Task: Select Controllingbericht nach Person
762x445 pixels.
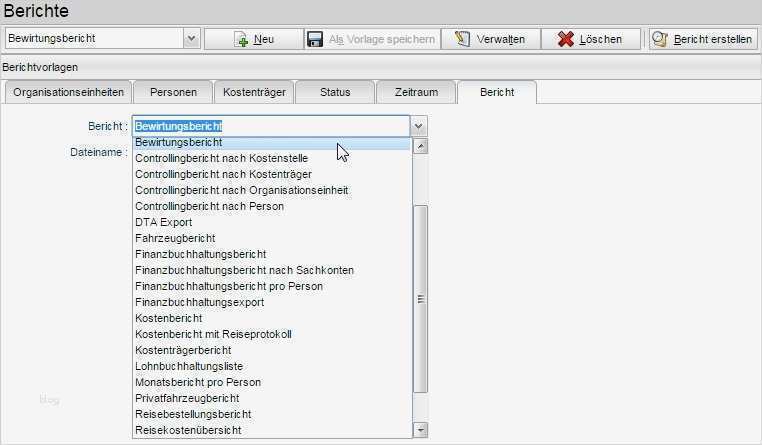Action: [272, 206]
